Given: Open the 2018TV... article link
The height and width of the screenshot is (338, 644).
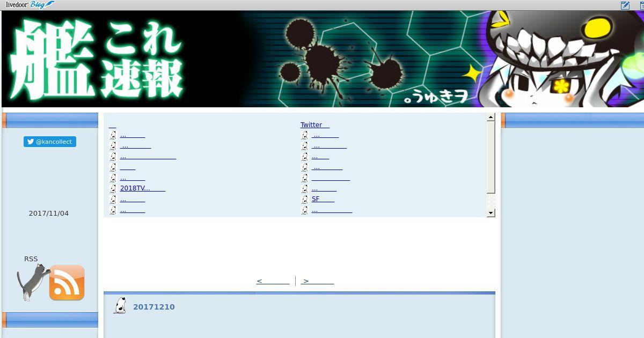Looking at the screenshot, I should (x=143, y=188).
